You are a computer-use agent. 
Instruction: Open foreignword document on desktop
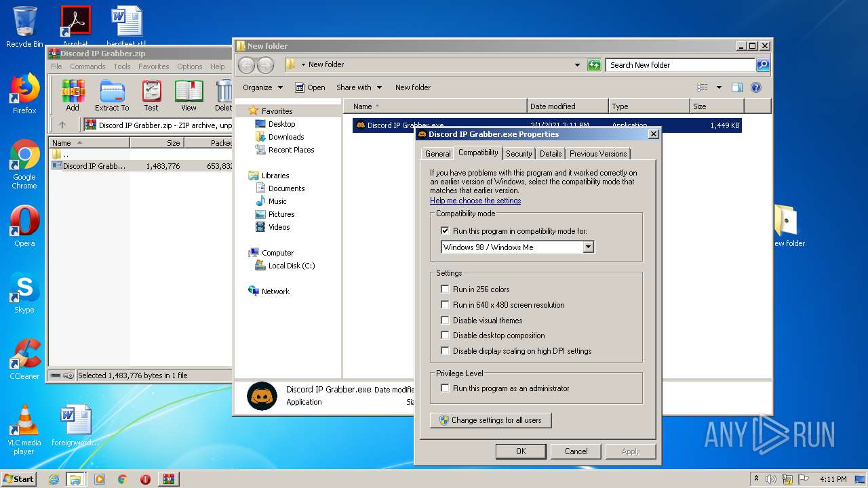coord(75,426)
